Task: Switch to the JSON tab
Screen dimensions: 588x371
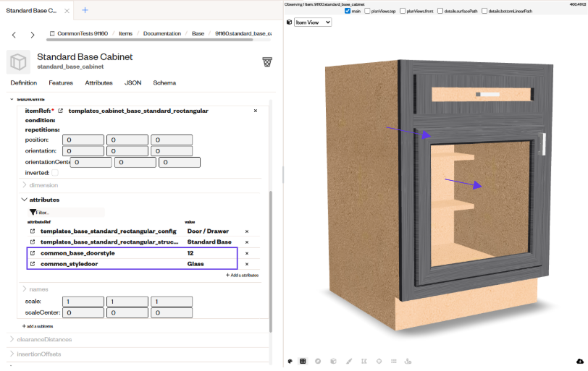Action: pyautogui.click(x=133, y=82)
